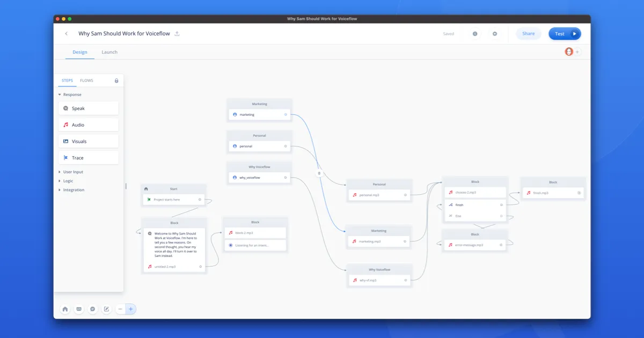Select the 'Project starts here' step

174,200
